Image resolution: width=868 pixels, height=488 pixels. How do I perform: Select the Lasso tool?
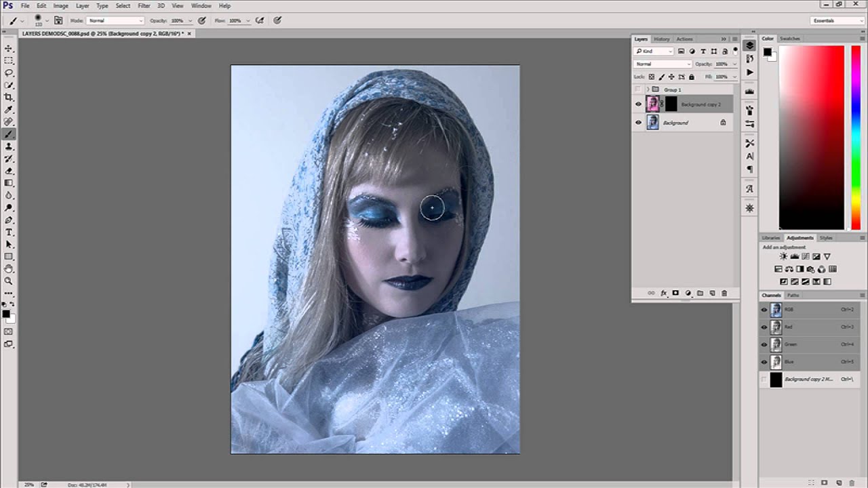(9, 73)
